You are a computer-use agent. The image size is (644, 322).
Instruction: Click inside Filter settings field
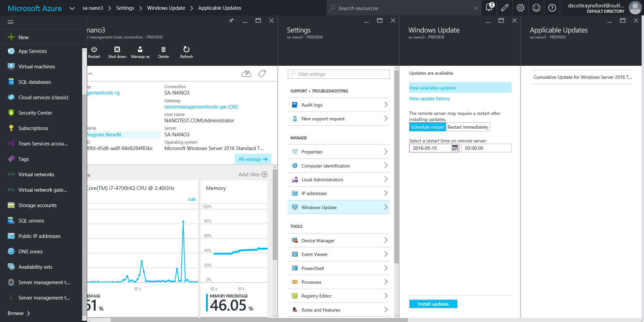click(x=339, y=74)
